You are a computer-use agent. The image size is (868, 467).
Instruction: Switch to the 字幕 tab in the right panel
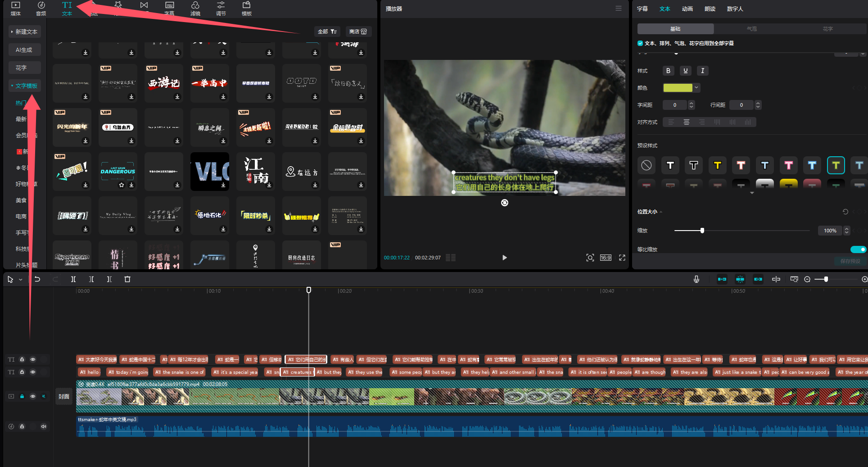[642, 9]
